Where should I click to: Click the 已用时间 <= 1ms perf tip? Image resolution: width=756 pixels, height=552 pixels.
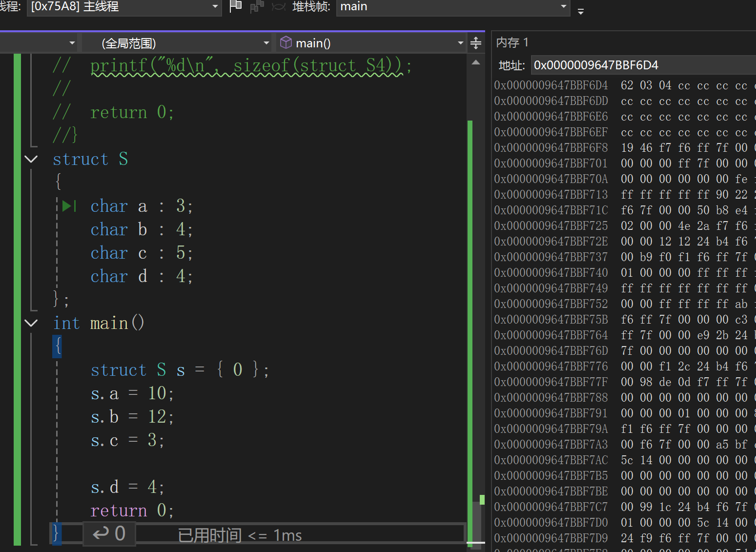(x=240, y=535)
